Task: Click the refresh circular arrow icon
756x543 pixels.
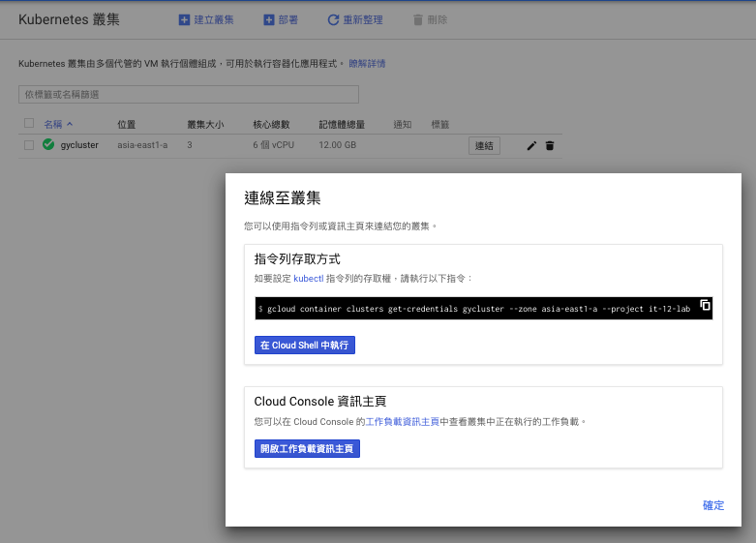Action: (x=333, y=19)
